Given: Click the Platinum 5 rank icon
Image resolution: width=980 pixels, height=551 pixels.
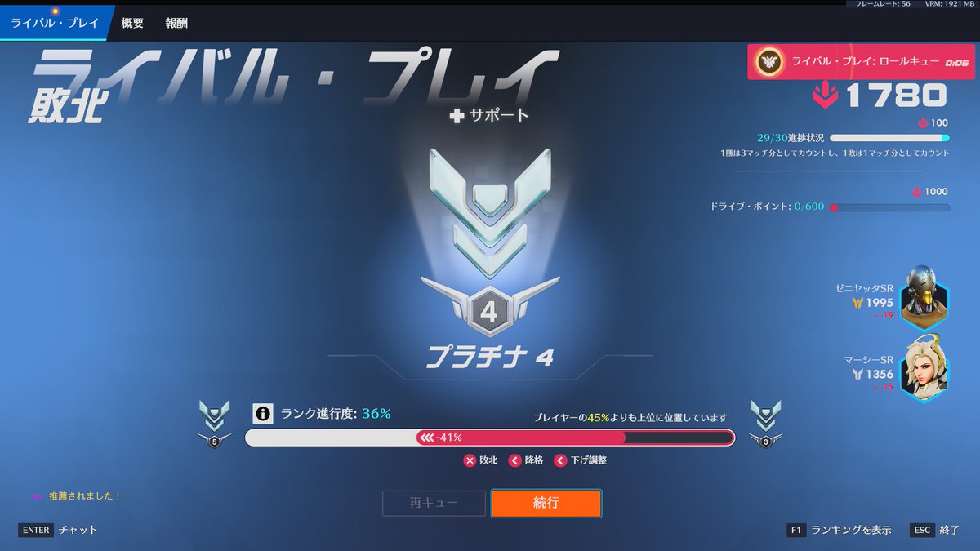Looking at the screenshot, I should tap(214, 424).
